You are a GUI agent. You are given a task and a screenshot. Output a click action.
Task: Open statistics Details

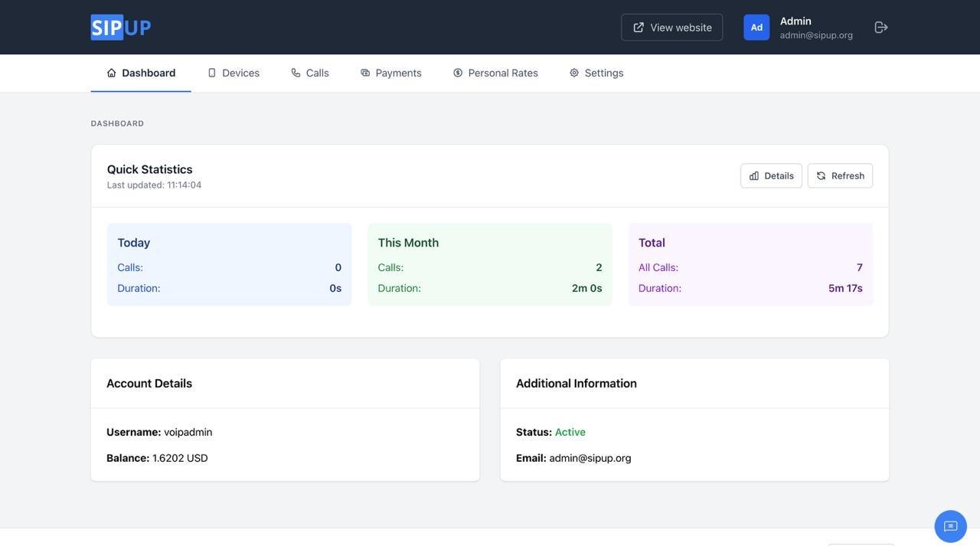click(x=771, y=176)
